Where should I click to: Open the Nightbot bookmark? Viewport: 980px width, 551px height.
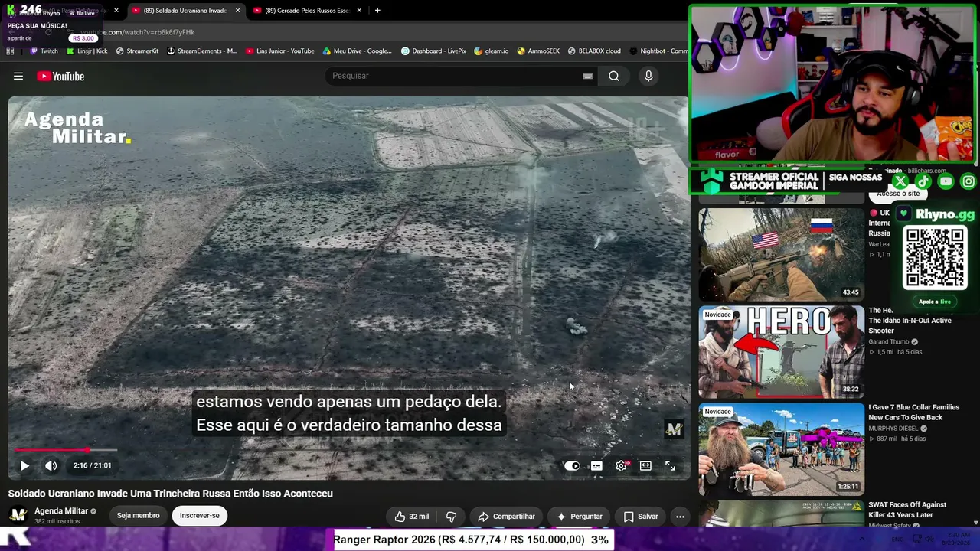[x=658, y=51]
